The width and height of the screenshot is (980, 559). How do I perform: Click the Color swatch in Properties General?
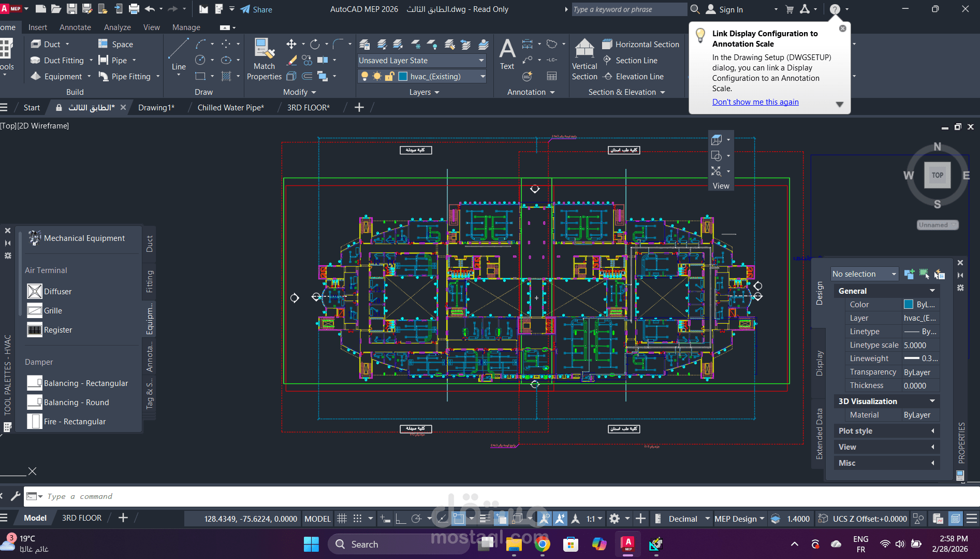click(909, 304)
